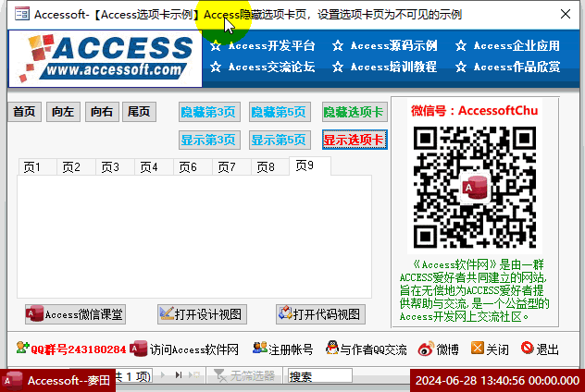The image size is (585, 392).
Task: Switch to tab 页1
Action: [37, 167]
